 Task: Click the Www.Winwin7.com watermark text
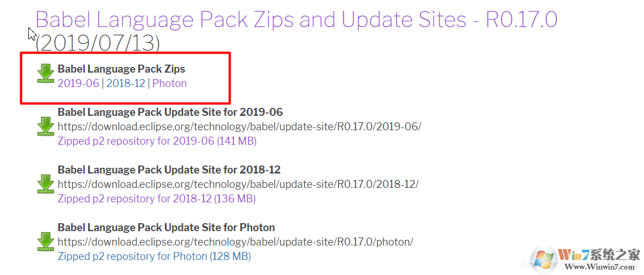[600, 267]
